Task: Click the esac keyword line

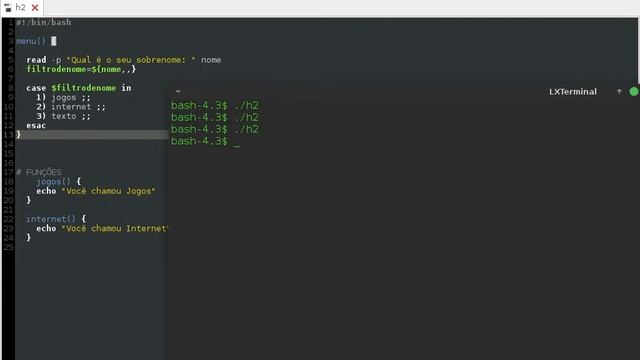Action: pos(36,125)
